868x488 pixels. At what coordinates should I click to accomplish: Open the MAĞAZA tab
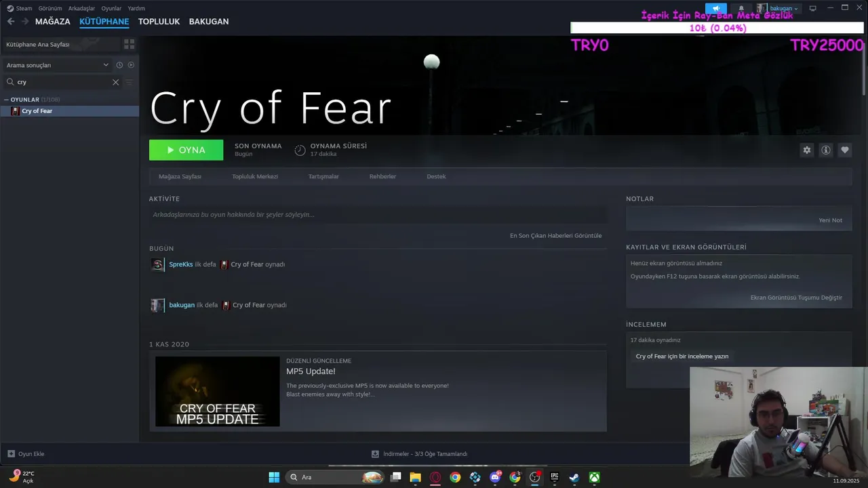click(53, 22)
